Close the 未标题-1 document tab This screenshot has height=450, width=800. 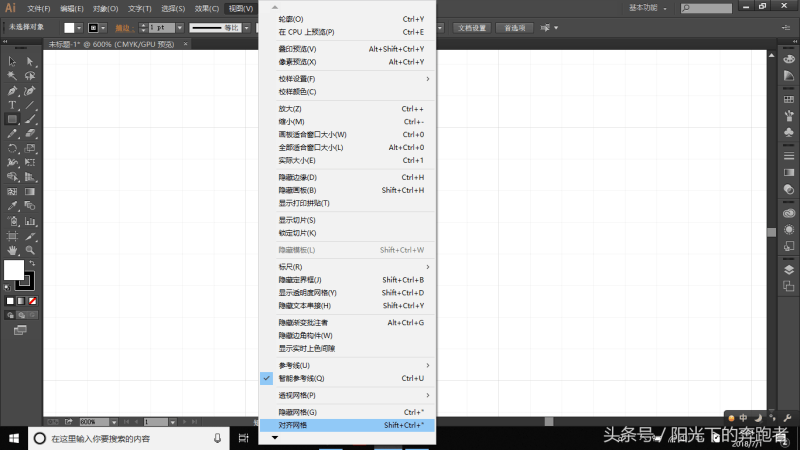pyautogui.click(x=185, y=44)
